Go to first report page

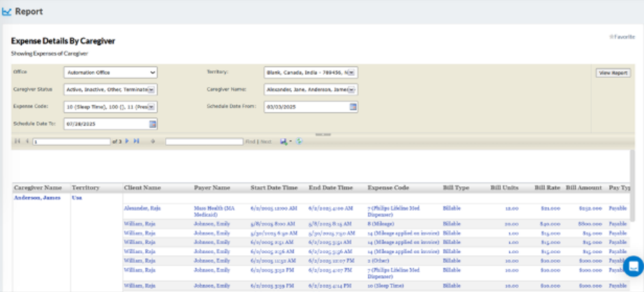(x=17, y=141)
